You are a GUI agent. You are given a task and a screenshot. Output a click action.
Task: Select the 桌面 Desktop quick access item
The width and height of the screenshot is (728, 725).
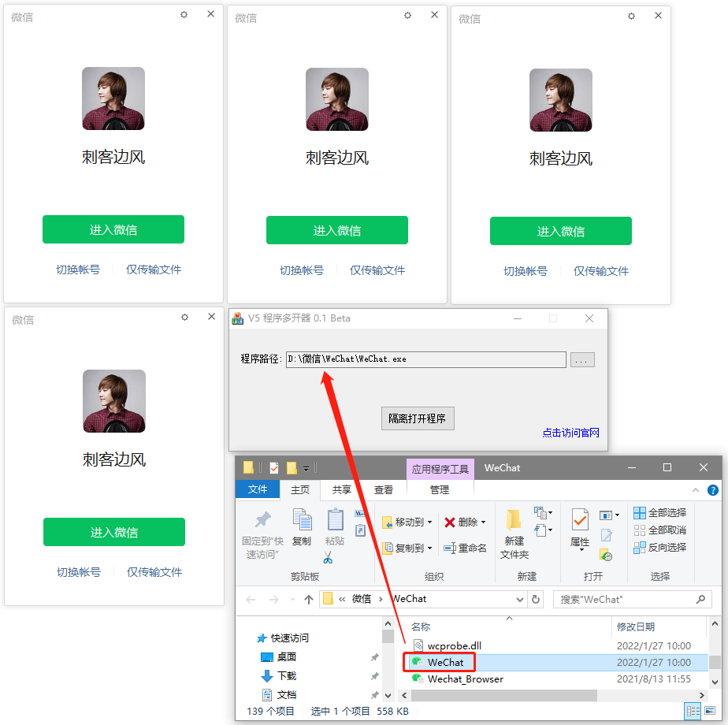279,656
